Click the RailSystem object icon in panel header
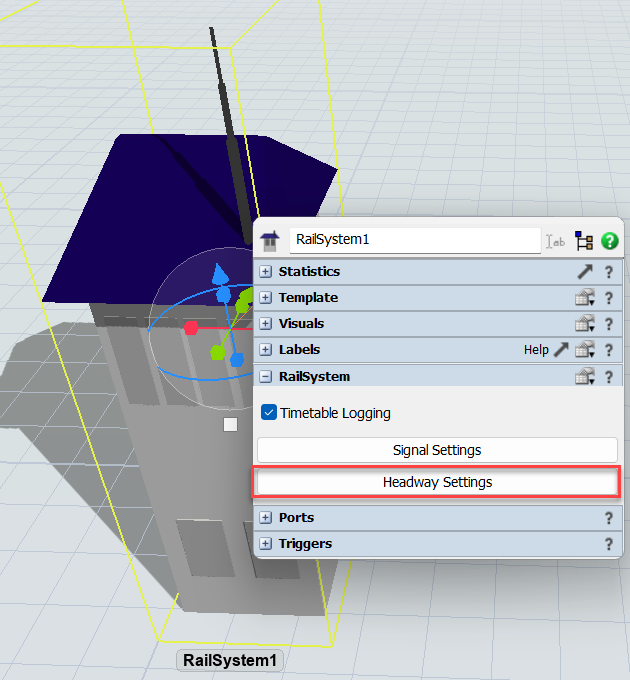The image size is (630, 680). coord(269,241)
